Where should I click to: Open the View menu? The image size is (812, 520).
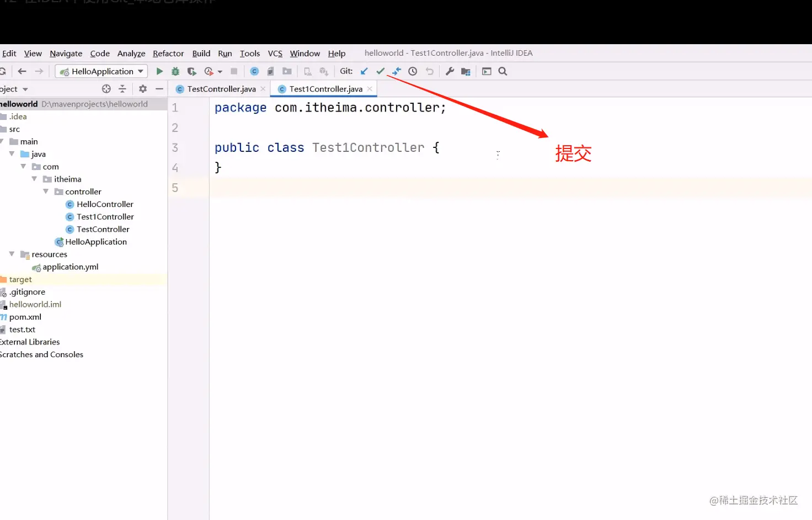point(33,54)
